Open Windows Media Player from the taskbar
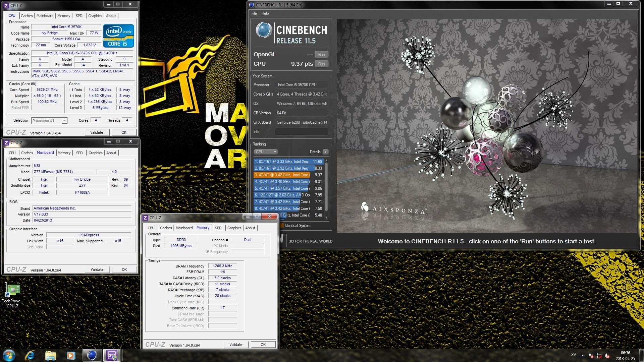Viewport: 644px width, 362px height. click(71, 355)
